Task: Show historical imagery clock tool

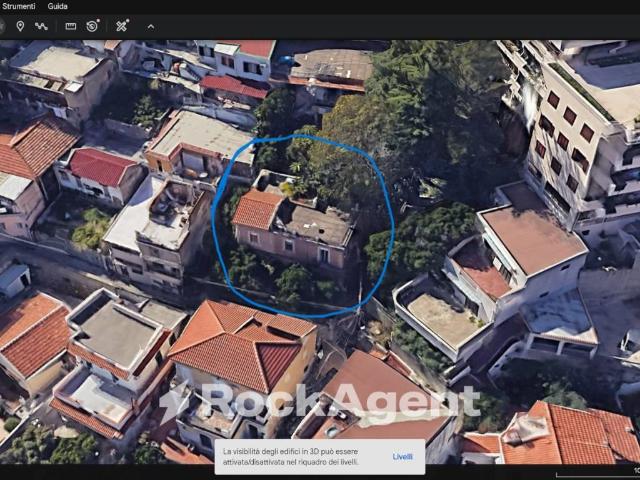Action: 93,26
